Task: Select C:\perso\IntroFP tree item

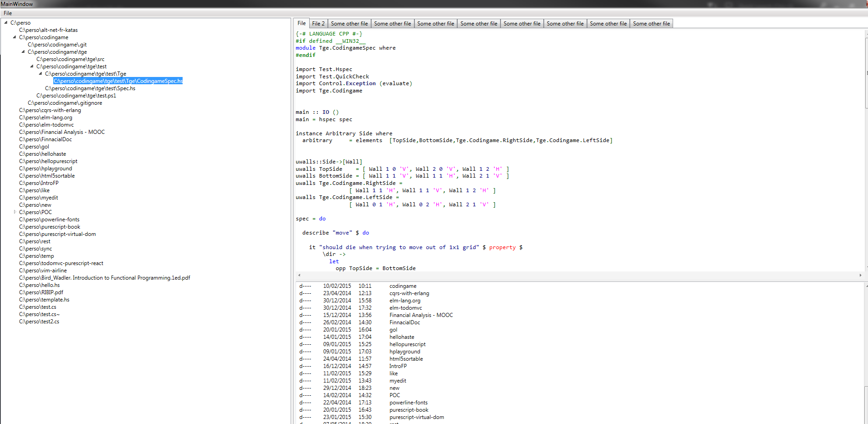Action: tap(39, 183)
